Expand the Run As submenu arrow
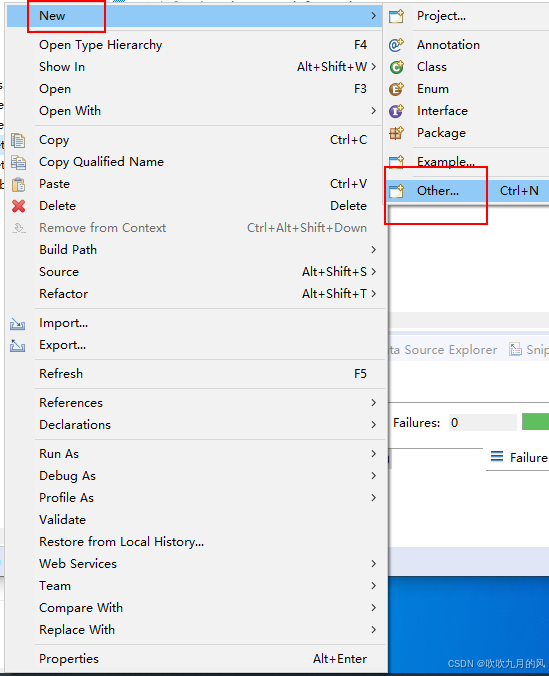Screen dimensions: 549x676 coord(373,454)
